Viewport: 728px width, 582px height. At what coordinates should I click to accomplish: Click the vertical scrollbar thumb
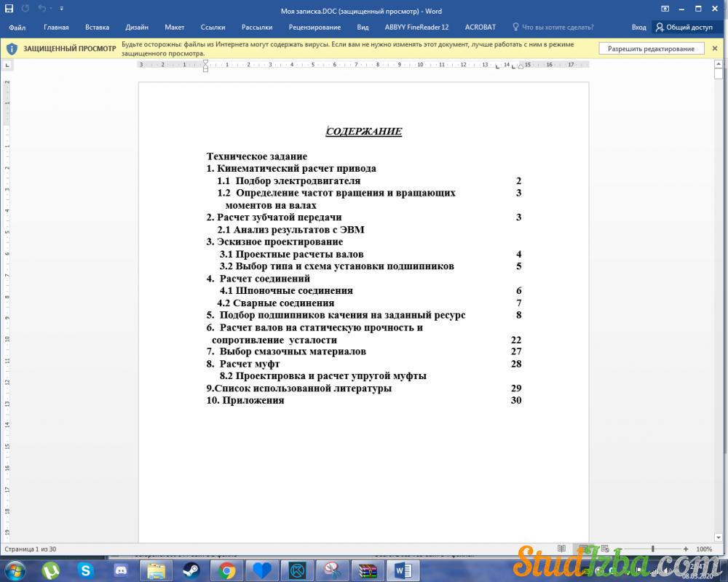pos(719,73)
